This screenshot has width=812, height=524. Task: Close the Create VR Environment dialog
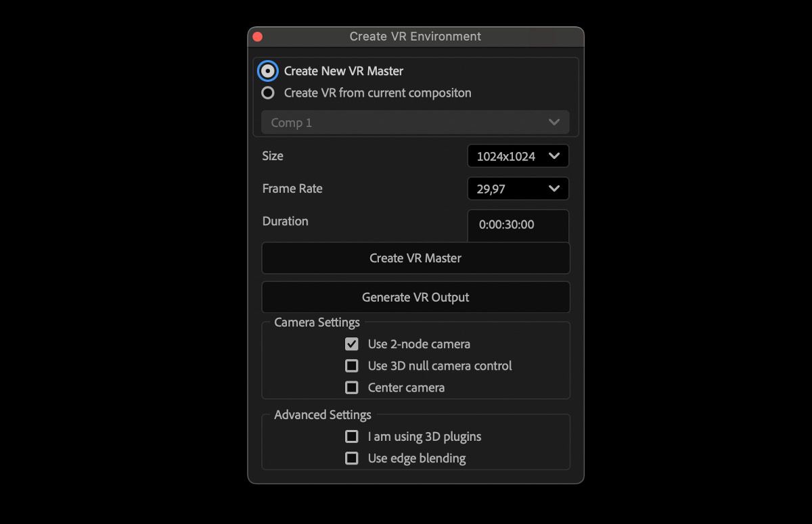point(257,37)
